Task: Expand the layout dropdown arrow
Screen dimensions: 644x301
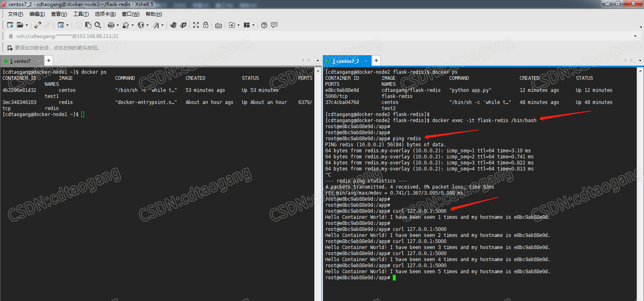Action: coord(253,25)
